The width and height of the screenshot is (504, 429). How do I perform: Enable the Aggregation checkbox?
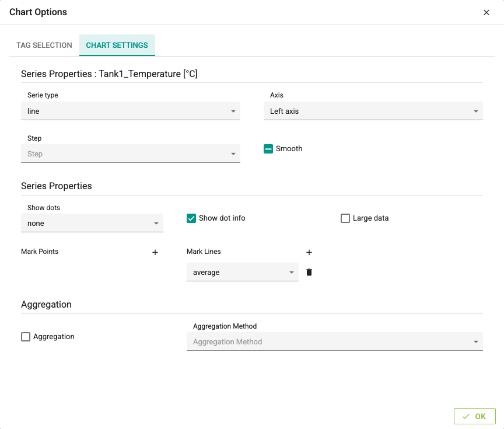tap(26, 337)
